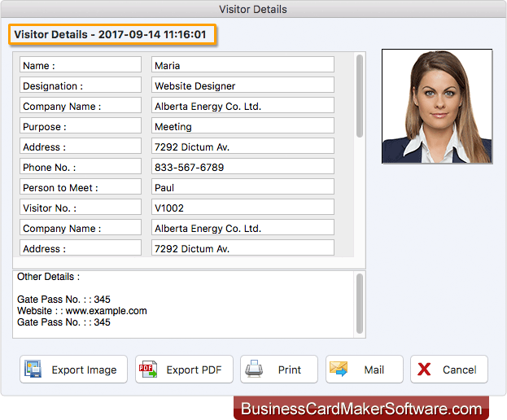Viewport: 507px width, 420px height.
Task: Click the Purpose field showing Meeting
Action: 243,126
